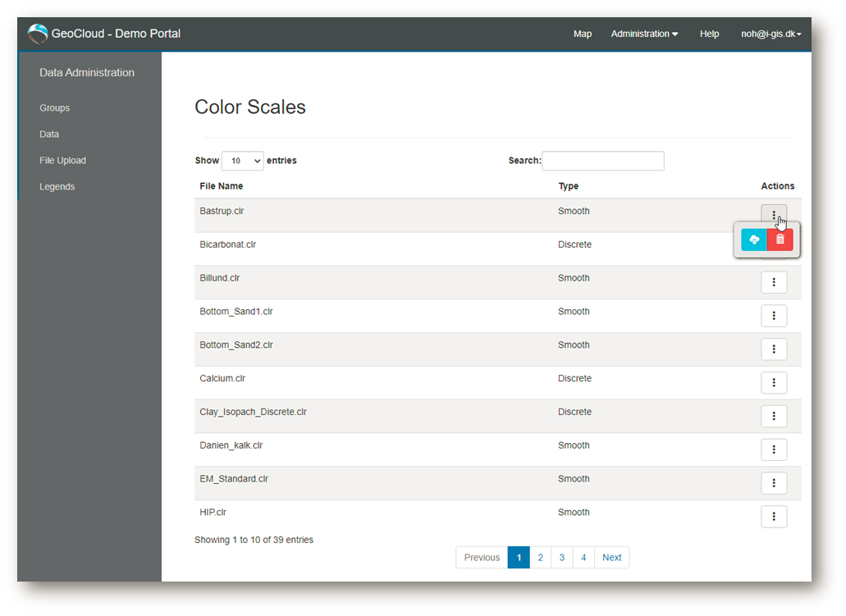Image resolution: width=846 pixels, height=616 pixels.
Task: Click Discrete type of Bicarbonat.clr
Action: click(574, 244)
